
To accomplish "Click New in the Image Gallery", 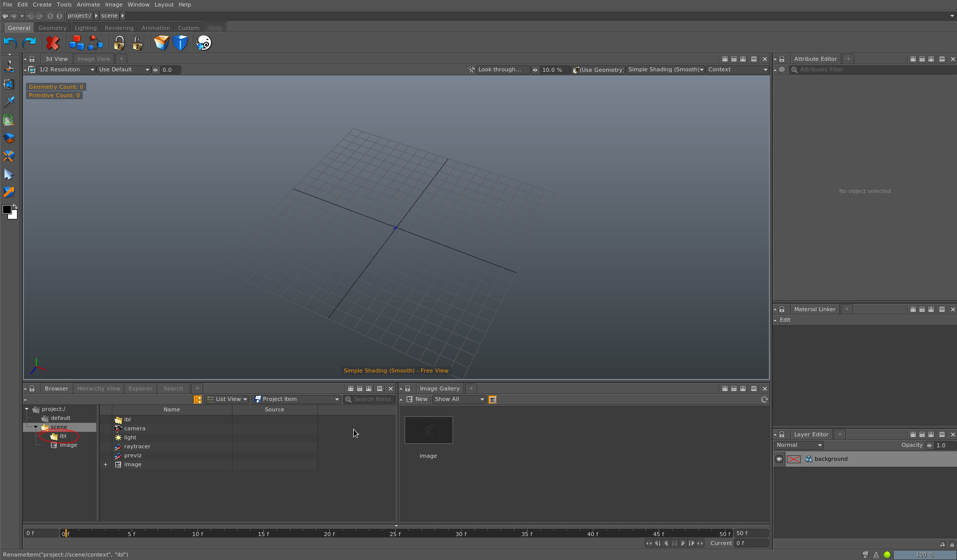I will (x=417, y=399).
